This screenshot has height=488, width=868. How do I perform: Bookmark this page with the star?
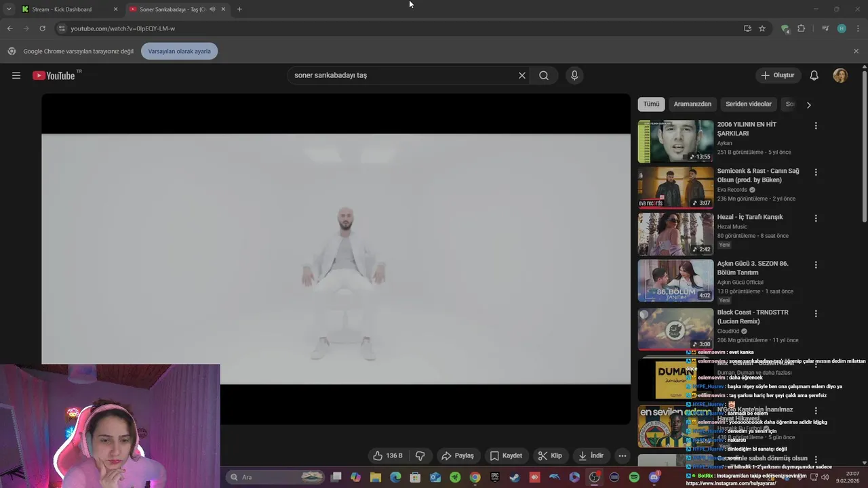(x=762, y=28)
